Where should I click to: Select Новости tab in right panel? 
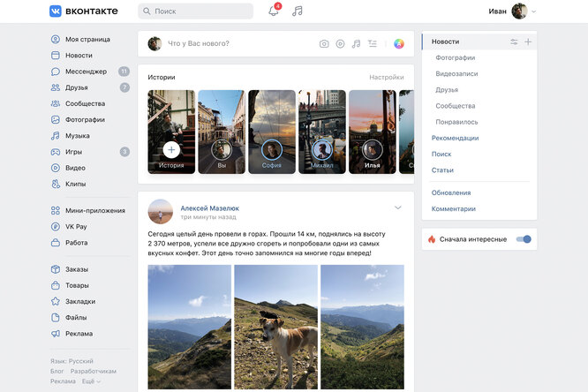[479, 41]
